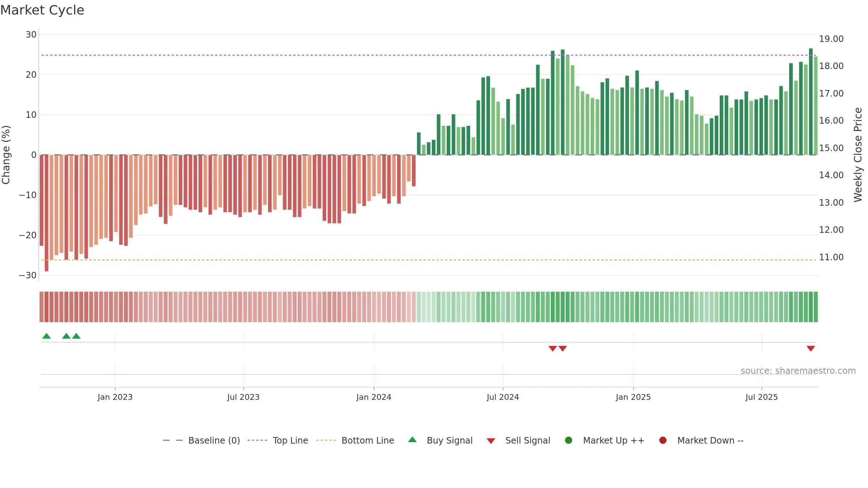The image size is (868, 488).
Task: Click the Jan 2025 axis label
Action: (633, 397)
